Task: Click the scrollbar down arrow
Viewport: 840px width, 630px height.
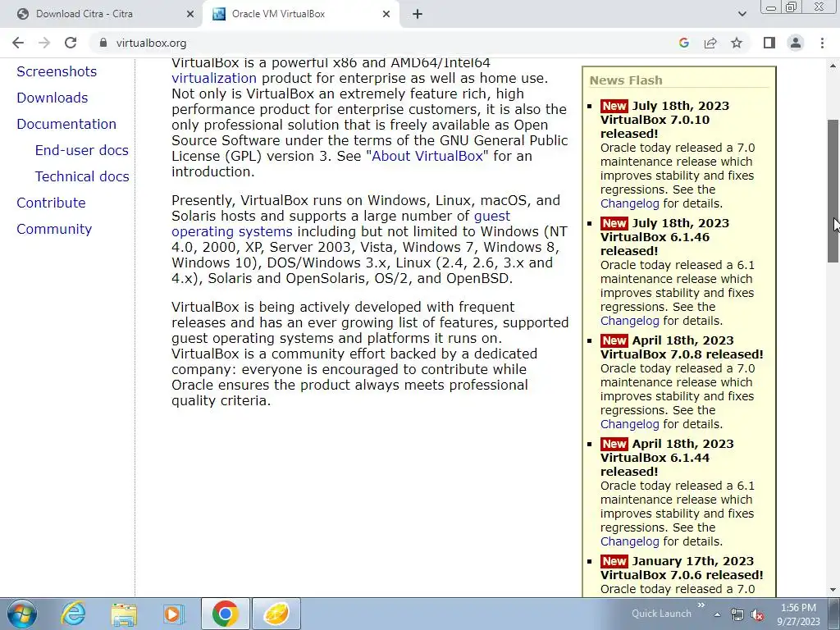Action: (833, 591)
